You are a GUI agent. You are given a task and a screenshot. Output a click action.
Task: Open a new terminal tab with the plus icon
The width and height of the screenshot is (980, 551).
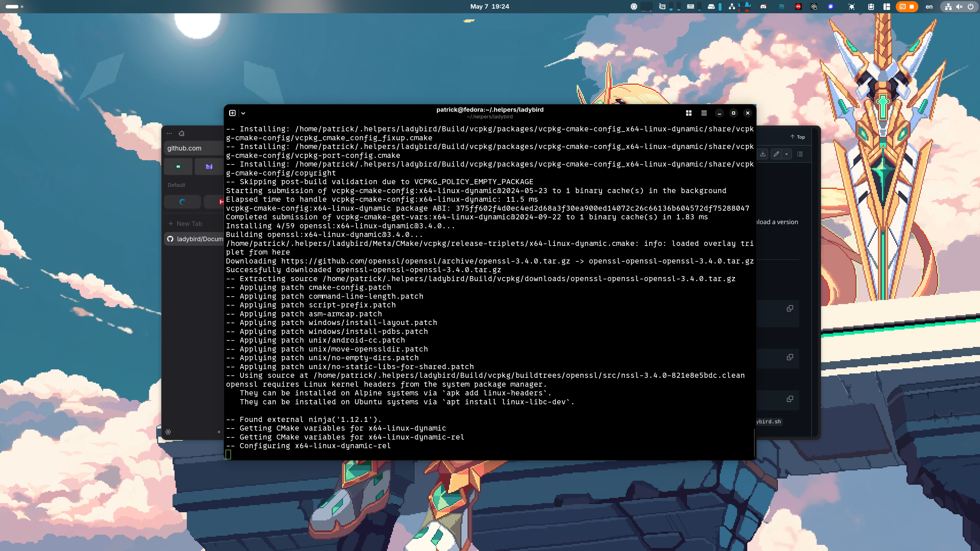coord(232,113)
